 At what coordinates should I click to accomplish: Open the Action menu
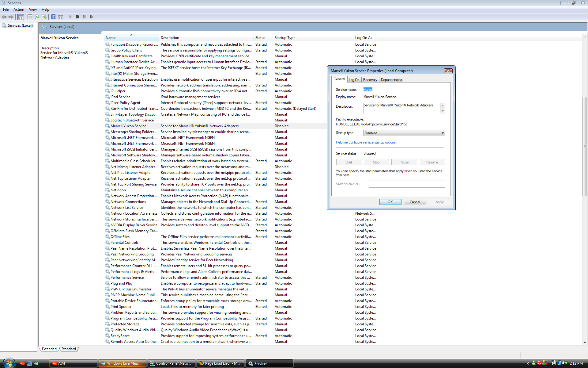tap(19, 10)
